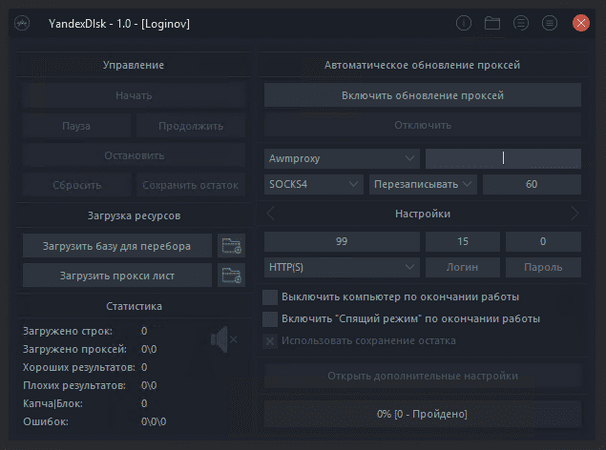Click the second list menu icon in title bar
This screenshot has height=450, width=606.
(x=549, y=23)
